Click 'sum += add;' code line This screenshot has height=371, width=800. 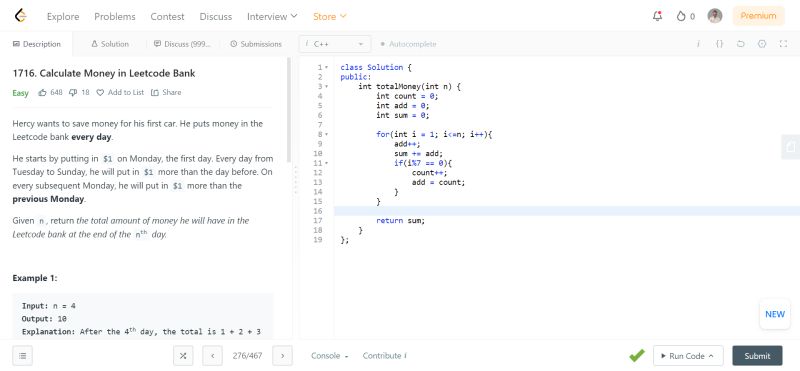tap(418, 154)
